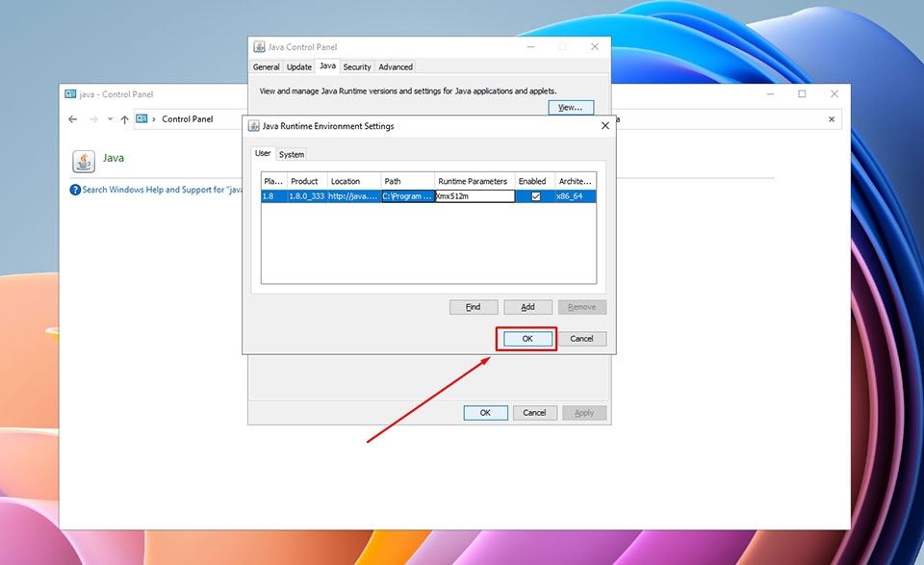Click Search Windows Help and Support link
The image size is (924, 565).
pos(162,190)
